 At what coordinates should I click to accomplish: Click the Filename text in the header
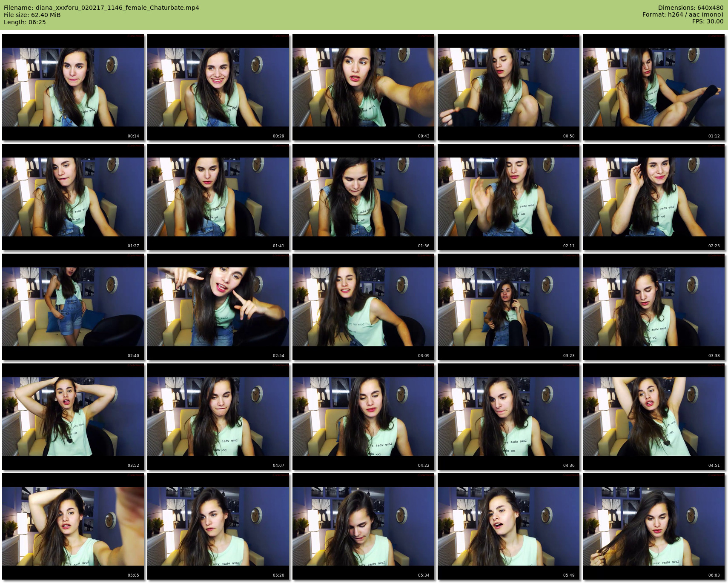[x=101, y=8]
